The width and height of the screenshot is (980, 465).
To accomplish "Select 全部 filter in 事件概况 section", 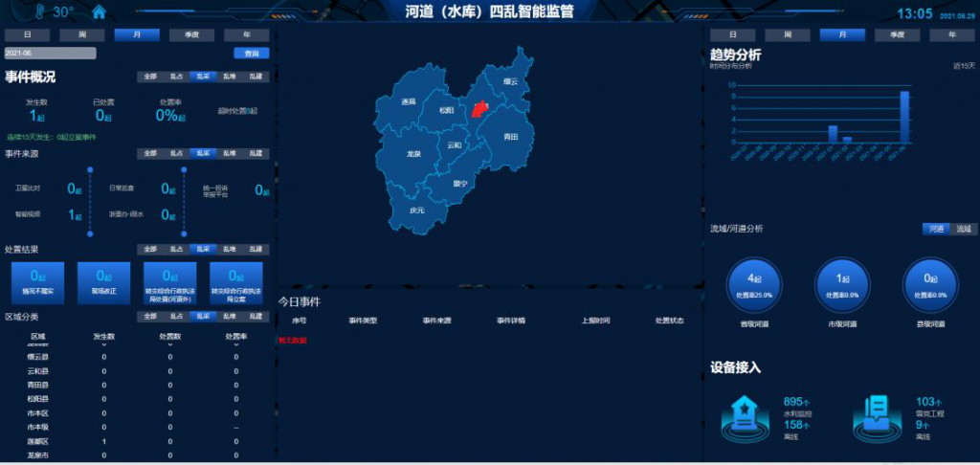I will click(149, 77).
